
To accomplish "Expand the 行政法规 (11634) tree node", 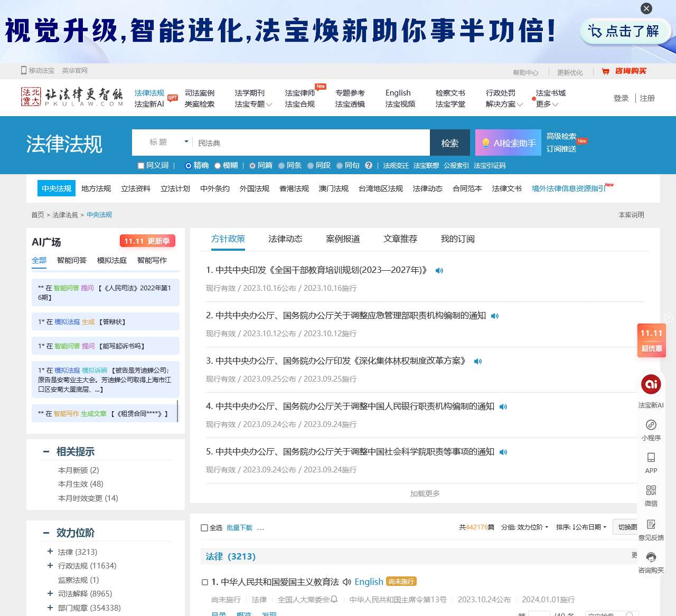I will 50,565.
